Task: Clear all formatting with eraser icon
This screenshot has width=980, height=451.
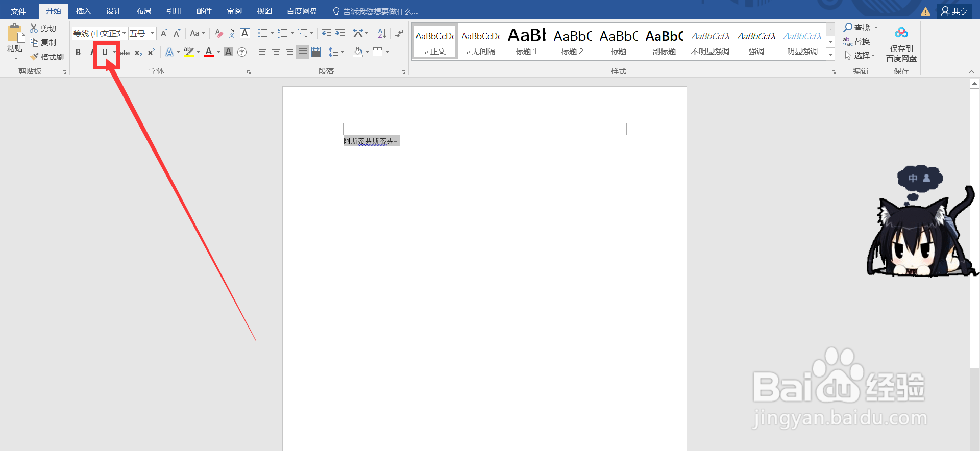Action: [x=219, y=33]
